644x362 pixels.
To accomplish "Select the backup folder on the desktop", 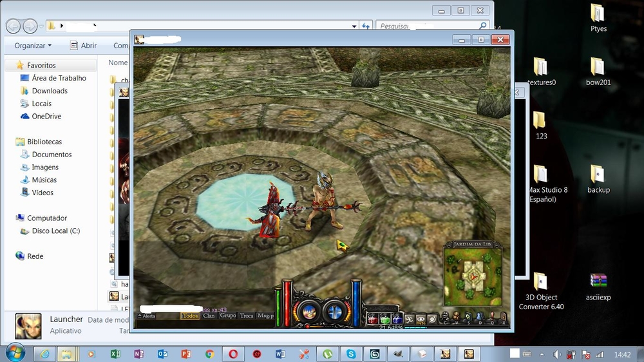I will coord(598,180).
